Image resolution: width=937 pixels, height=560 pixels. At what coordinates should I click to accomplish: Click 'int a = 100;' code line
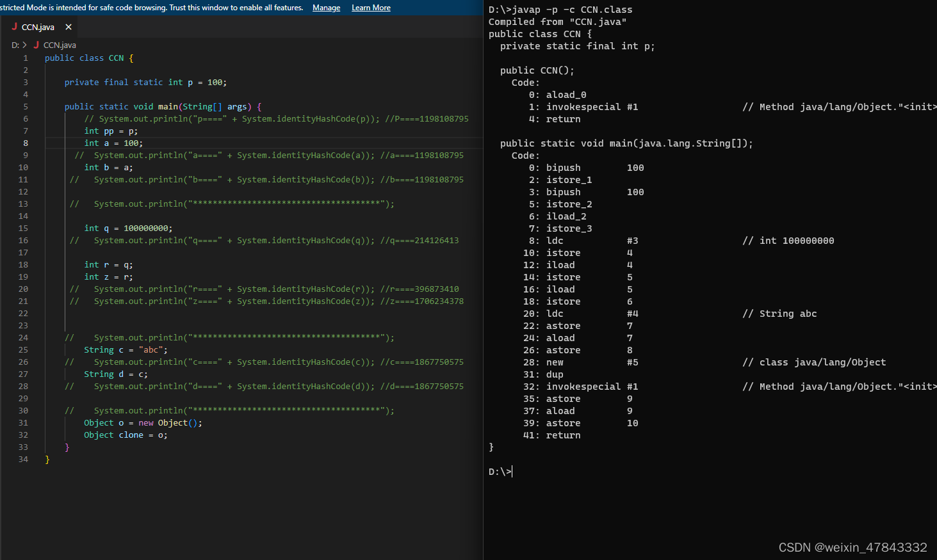tap(113, 143)
